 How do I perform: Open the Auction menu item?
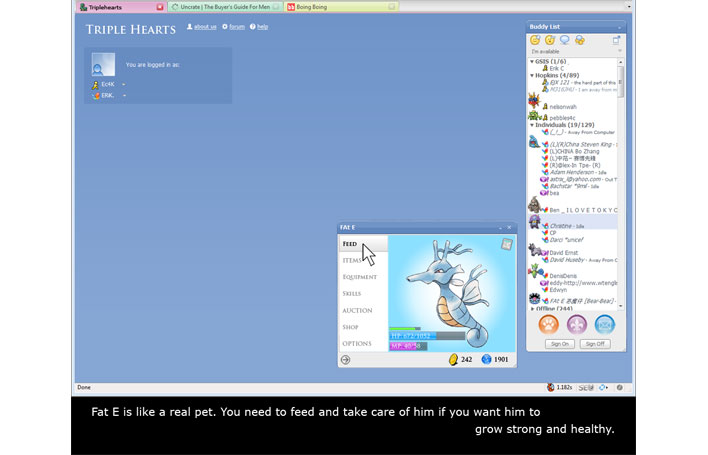[x=357, y=310]
